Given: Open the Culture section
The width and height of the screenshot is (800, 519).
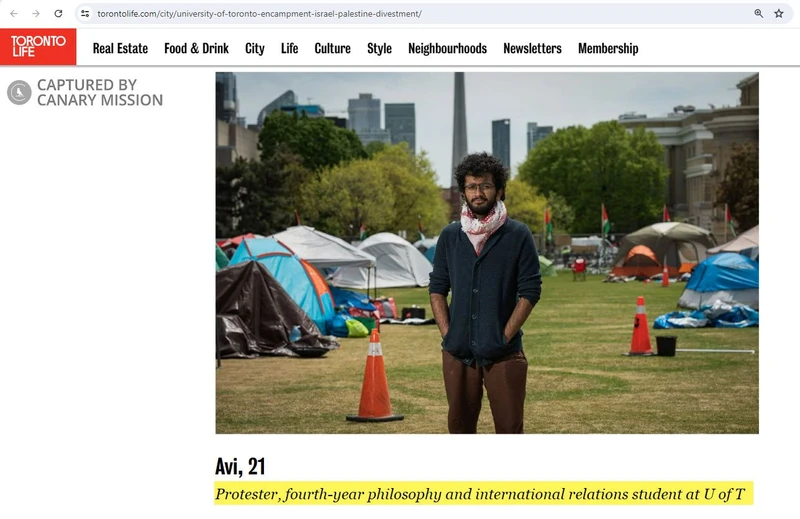Looking at the screenshot, I should tap(333, 48).
